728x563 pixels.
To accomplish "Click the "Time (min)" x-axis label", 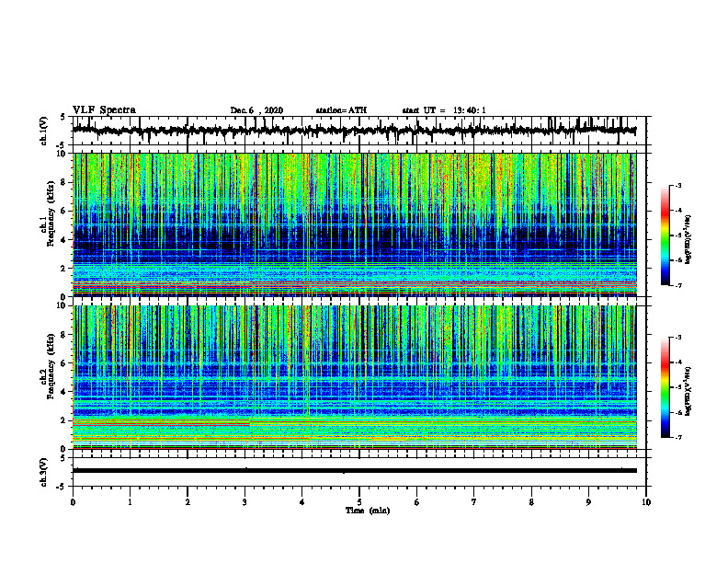I will click(368, 511).
